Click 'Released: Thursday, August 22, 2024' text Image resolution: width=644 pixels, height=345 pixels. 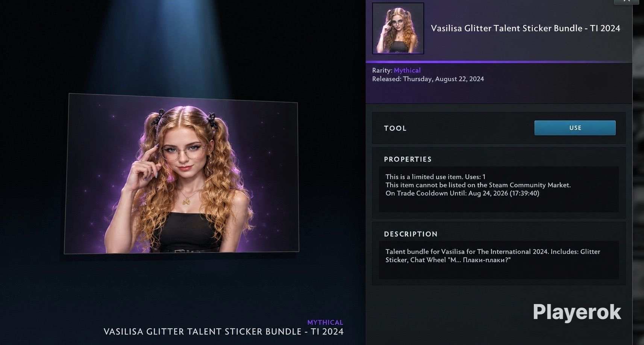coord(428,79)
